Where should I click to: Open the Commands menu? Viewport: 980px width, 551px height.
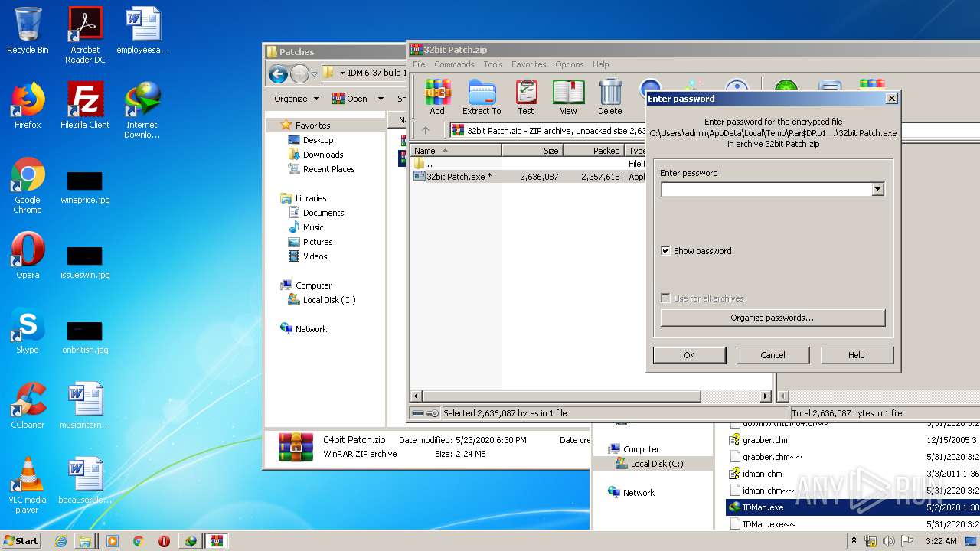click(x=454, y=64)
